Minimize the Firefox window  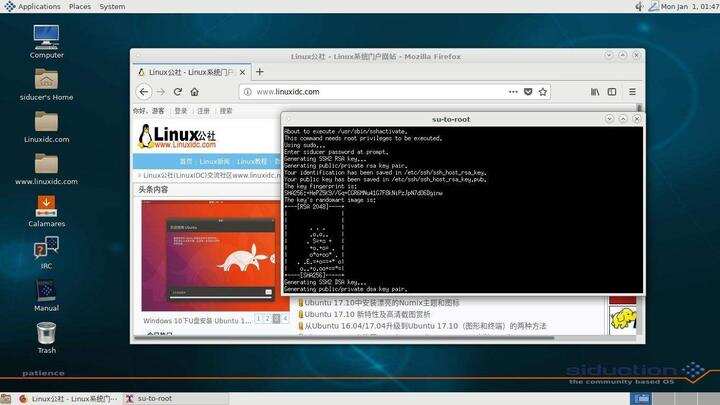point(608,55)
